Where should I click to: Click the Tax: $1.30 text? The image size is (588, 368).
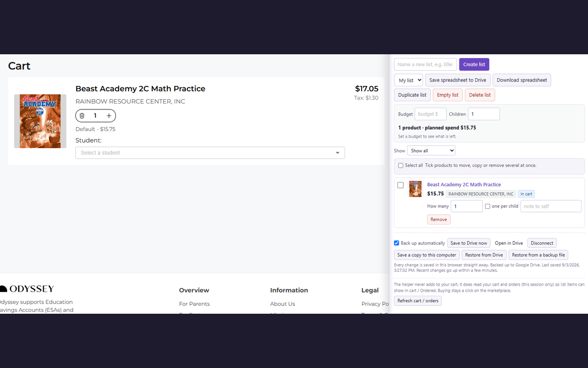click(x=366, y=98)
